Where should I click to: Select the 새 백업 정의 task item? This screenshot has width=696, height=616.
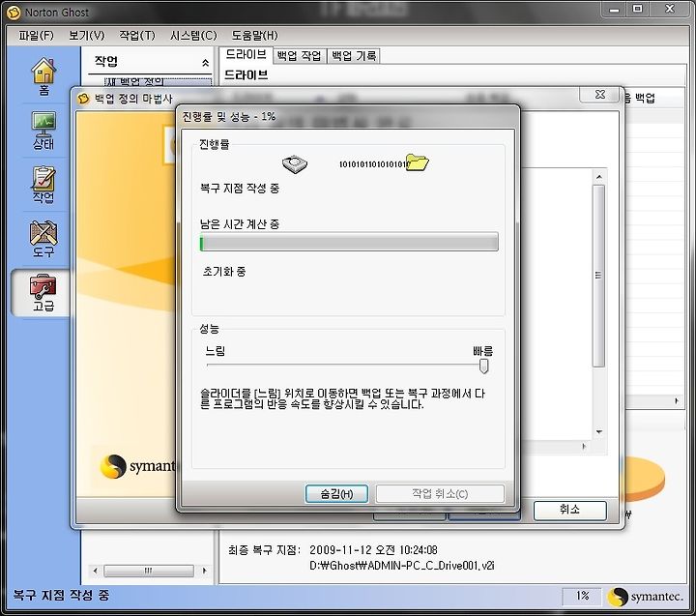click(158, 81)
